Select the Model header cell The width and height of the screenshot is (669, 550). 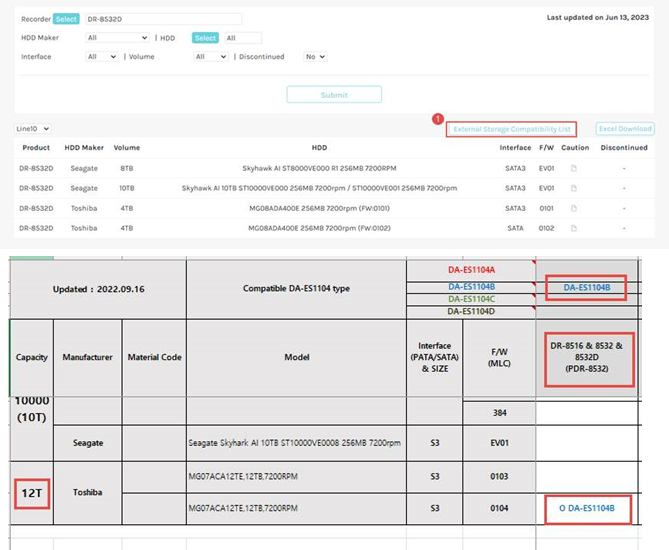[297, 358]
